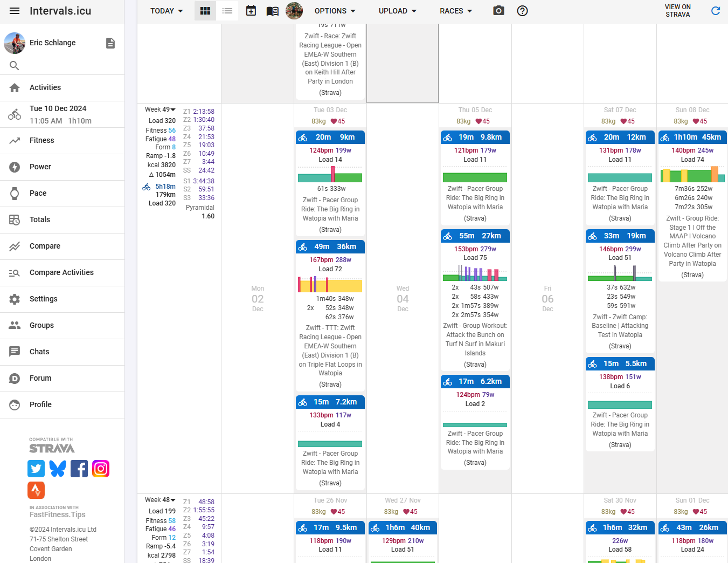Expand the OPTIONS menu
This screenshot has width=728, height=563.
click(x=335, y=10)
